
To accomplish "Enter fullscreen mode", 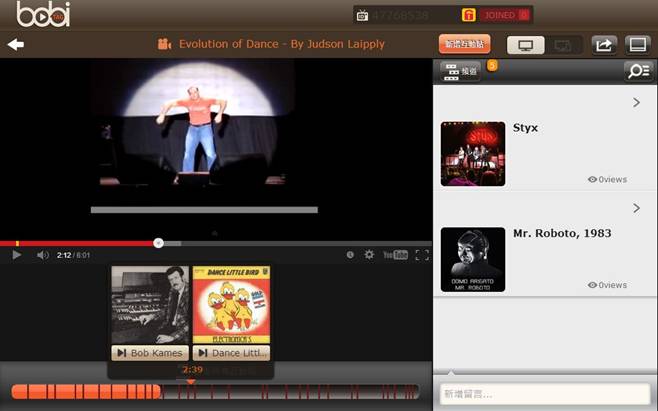I will coord(422,255).
